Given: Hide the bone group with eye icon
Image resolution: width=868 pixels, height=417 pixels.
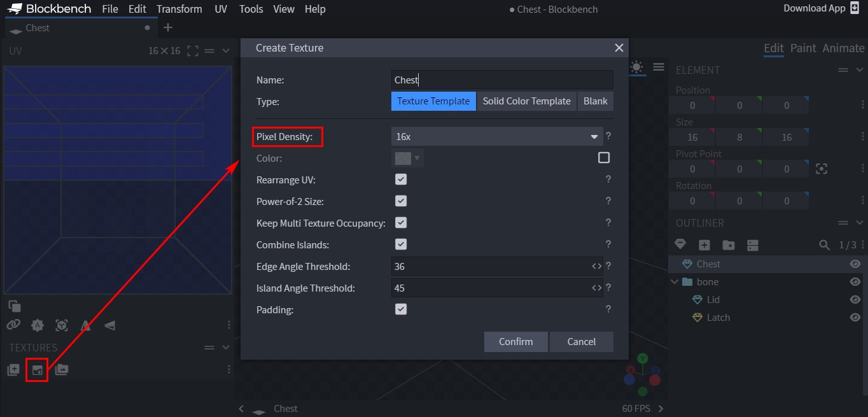Looking at the screenshot, I should pos(855,282).
